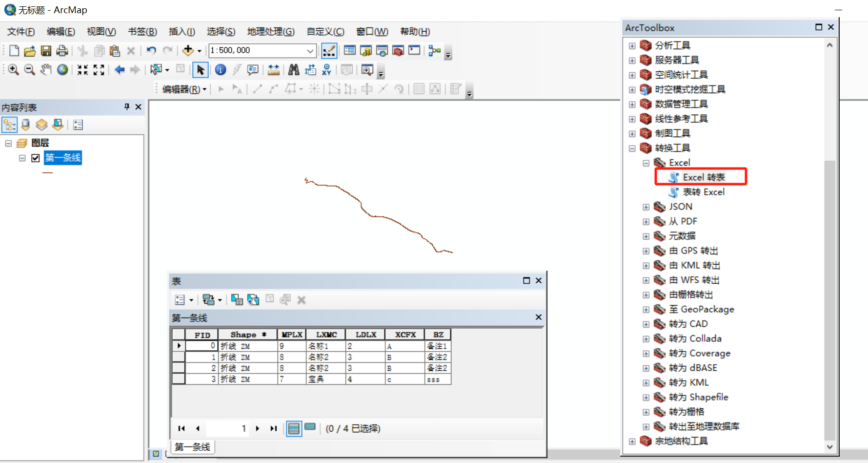The width and height of the screenshot is (868, 463).
Task: Go to next record in table
Action: [x=258, y=428]
